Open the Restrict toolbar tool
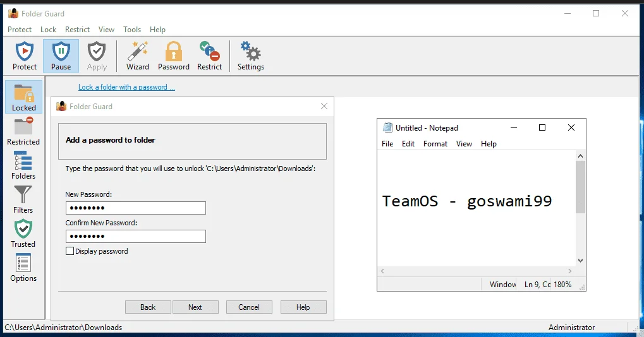 [x=209, y=56]
